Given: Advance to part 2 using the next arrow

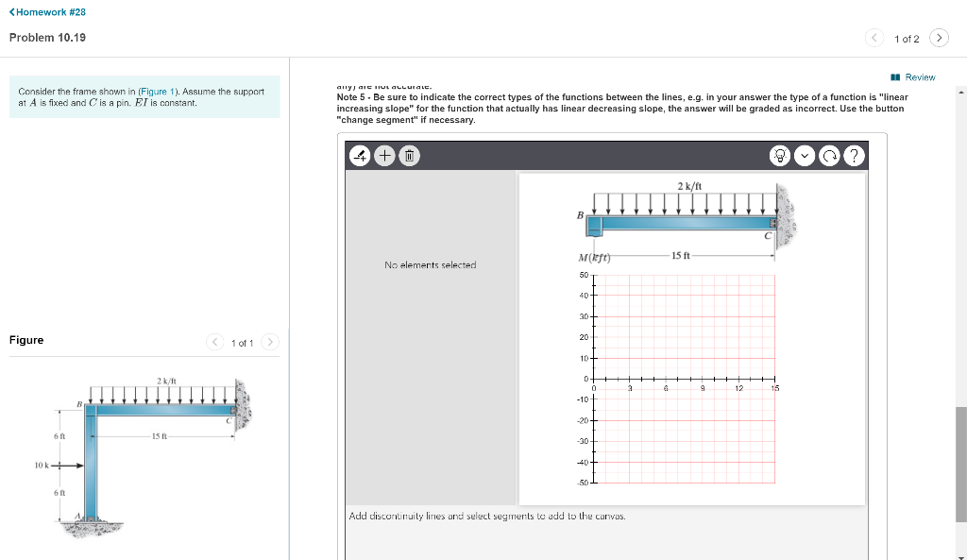Looking at the screenshot, I should (x=939, y=38).
